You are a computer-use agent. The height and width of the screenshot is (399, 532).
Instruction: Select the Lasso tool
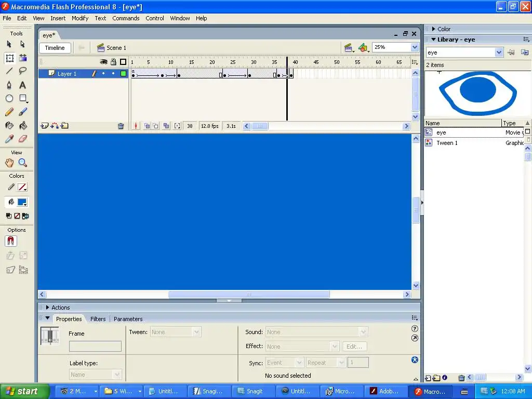point(23,71)
